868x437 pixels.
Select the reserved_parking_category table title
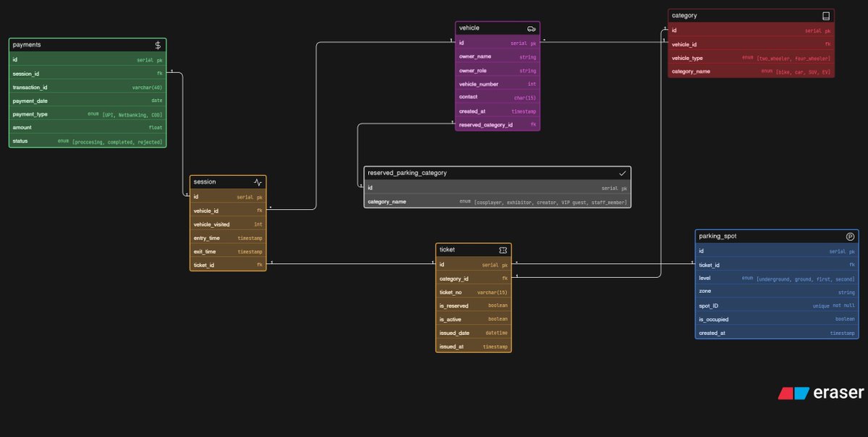pyautogui.click(x=407, y=173)
